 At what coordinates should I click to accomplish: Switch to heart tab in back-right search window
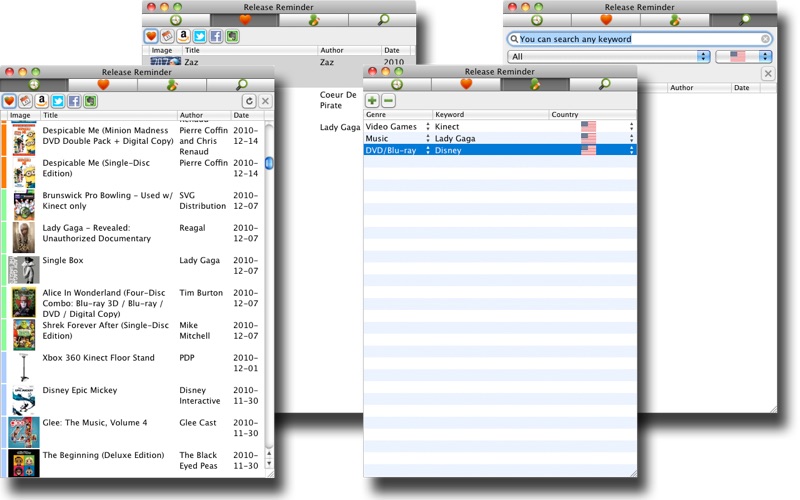tap(606, 20)
